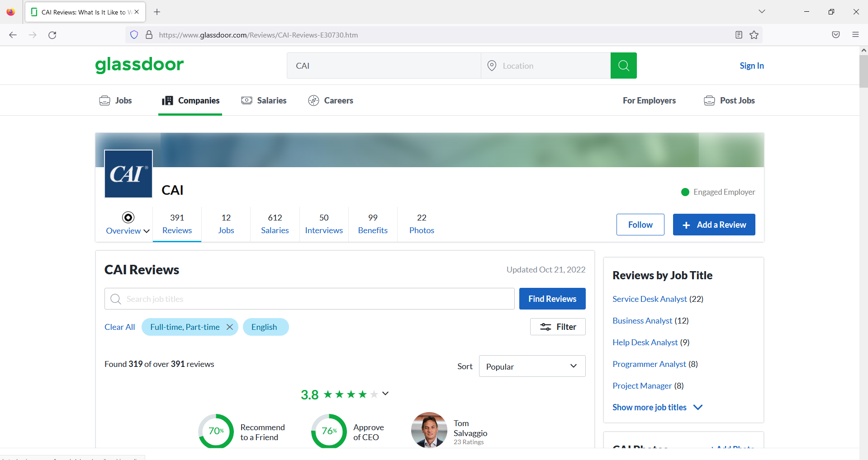Expand the 3.8 rating breakdown chevron
Screen dimensions: 868x460
coord(385,394)
